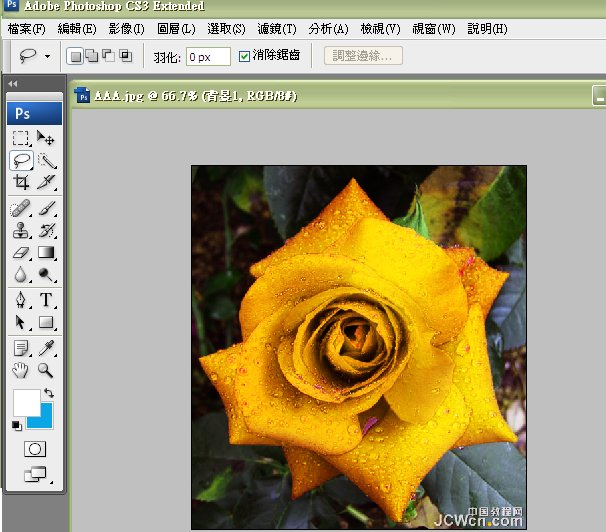Open the Lasso tool preset dropdown
Screen dimensions: 606x532
47,56
